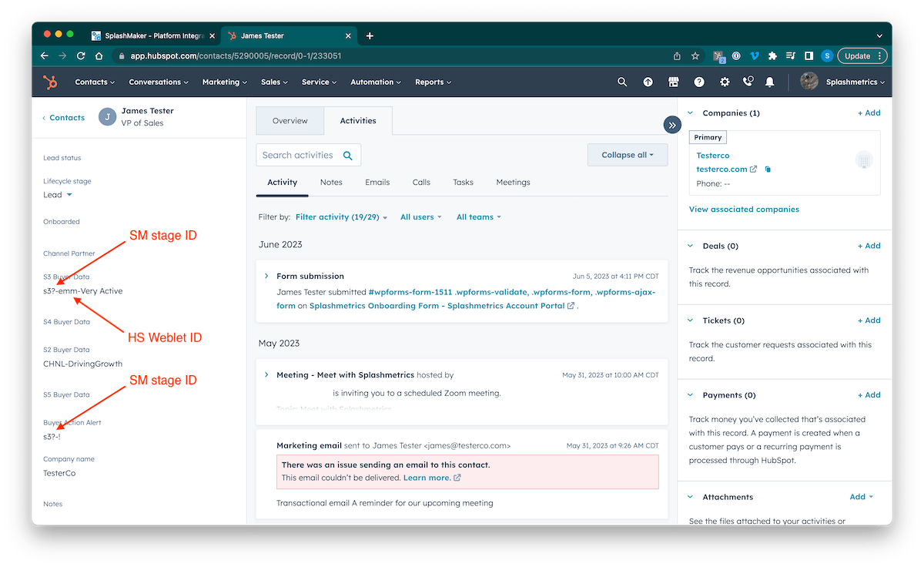Screen dimensions: 924x567
Task: Open the Lifecycle stage Lead dropdown
Action: [x=58, y=195]
